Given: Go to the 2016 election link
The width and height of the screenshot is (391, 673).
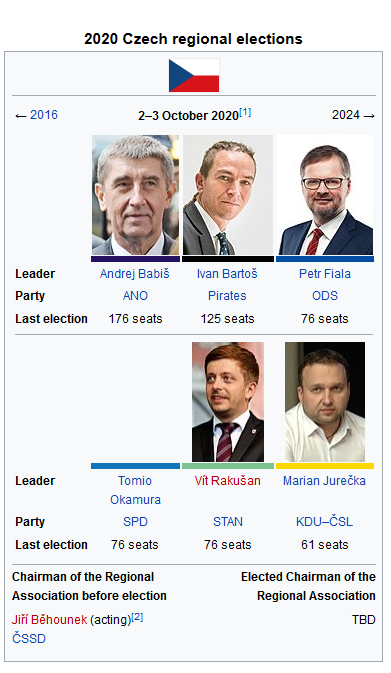Looking at the screenshot, I should [x=44, y=115].
